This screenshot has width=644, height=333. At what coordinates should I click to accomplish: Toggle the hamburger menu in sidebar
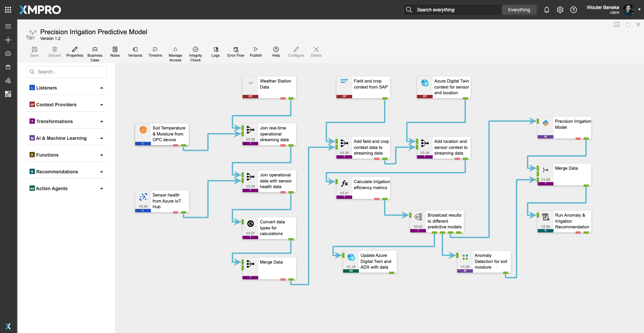[8, 26]
